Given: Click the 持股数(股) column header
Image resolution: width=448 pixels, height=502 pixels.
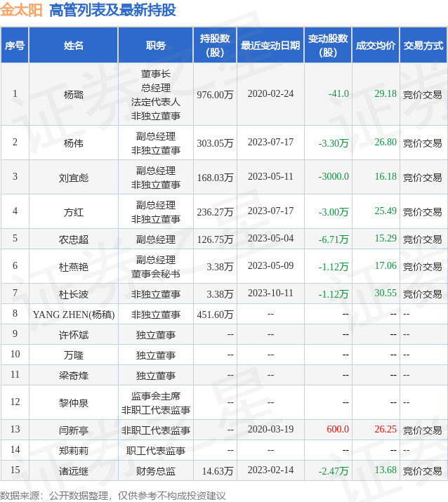Looking at the screenshot, I should [x=215, y=46].
